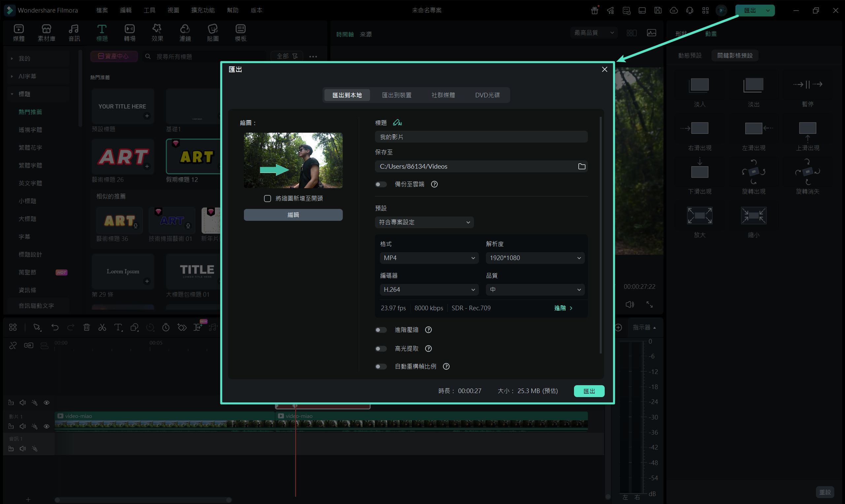This screenshot has width=845, height=504.
Task: Open the H.264 encoder dropdown
Action: [x=429, y=289]
